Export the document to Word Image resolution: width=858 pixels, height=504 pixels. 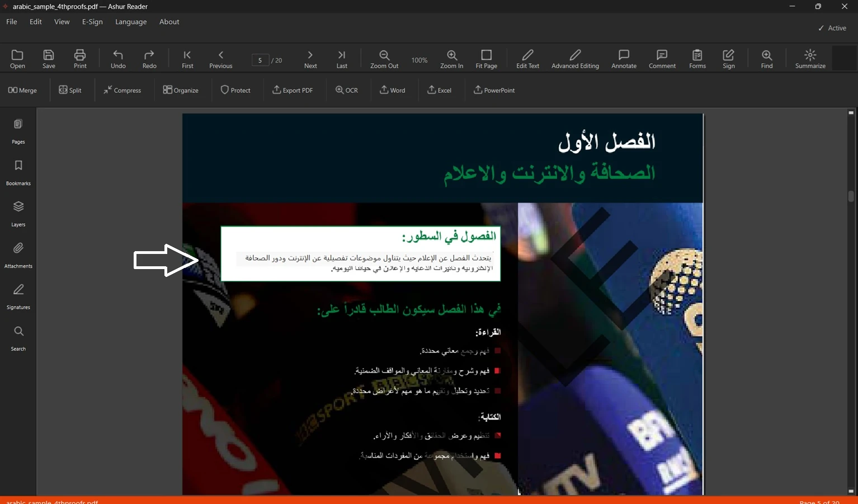[393, 90]
